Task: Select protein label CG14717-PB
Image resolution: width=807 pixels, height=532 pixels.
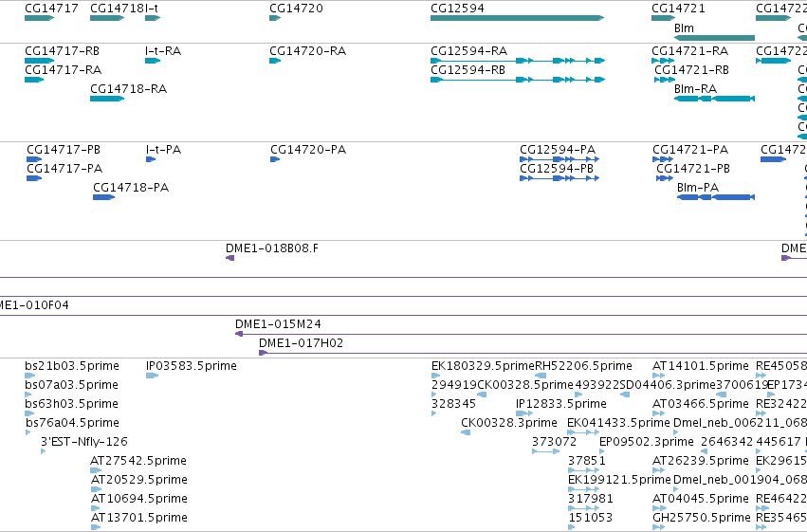Action: [64, 150]
